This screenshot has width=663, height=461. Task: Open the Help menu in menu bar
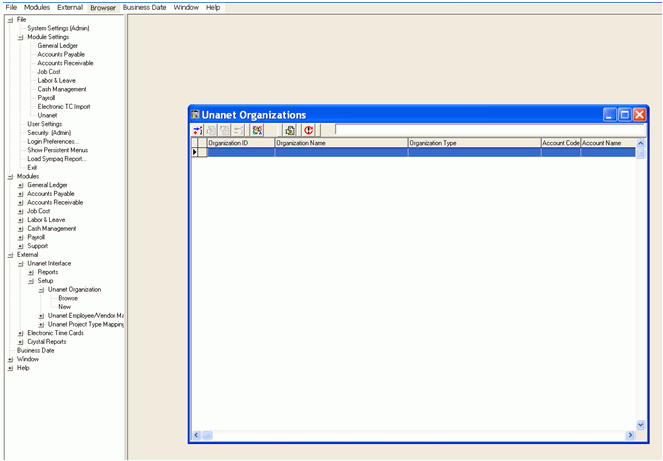(x=213, y=7)
